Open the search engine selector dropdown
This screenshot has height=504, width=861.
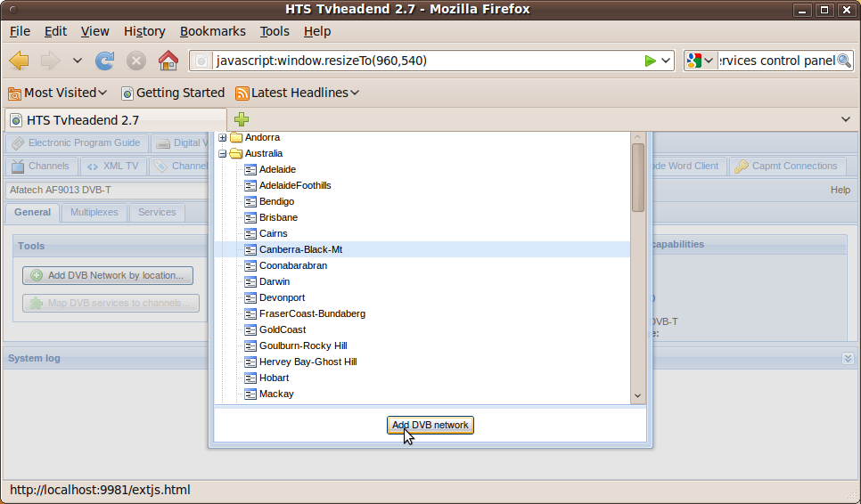tap(709, 61)
